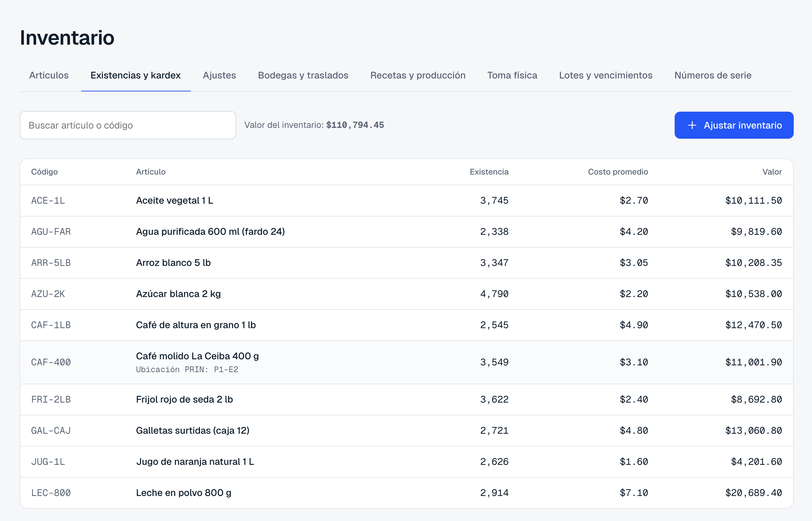Click costo promedio $2.70
Viewport: 812px width, 521px height.
pos(634,201)
